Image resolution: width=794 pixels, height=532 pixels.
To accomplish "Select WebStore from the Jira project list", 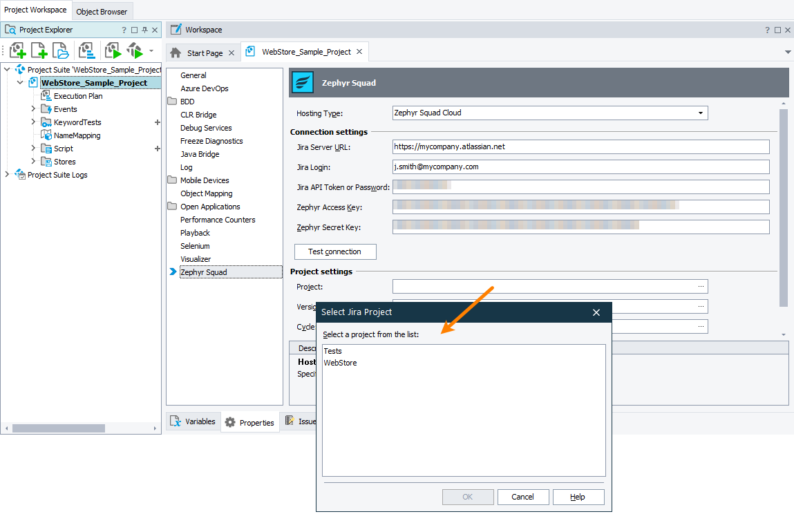I will point(340,362).
